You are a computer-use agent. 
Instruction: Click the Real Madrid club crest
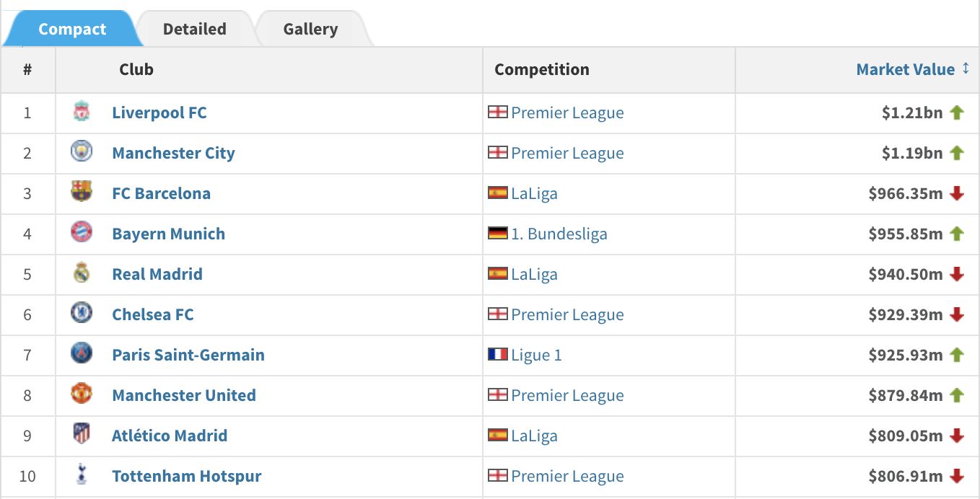pyautogui.click(x=82, y=273)
